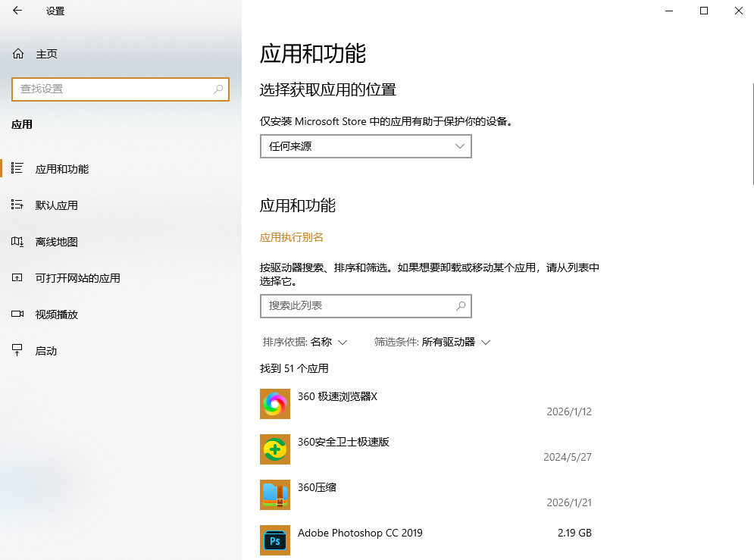Viewport: 754px width, 560px height.
Task: Open the 启动 settings page
Action: (x=47, y=350)
